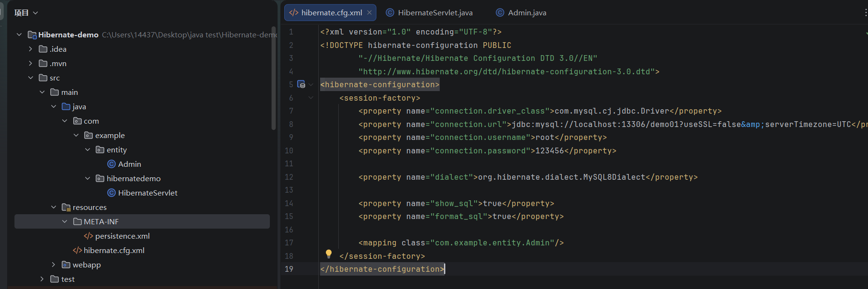
Task: Click the DOCTYPE declaration on line 2
Action: point(416,45)
